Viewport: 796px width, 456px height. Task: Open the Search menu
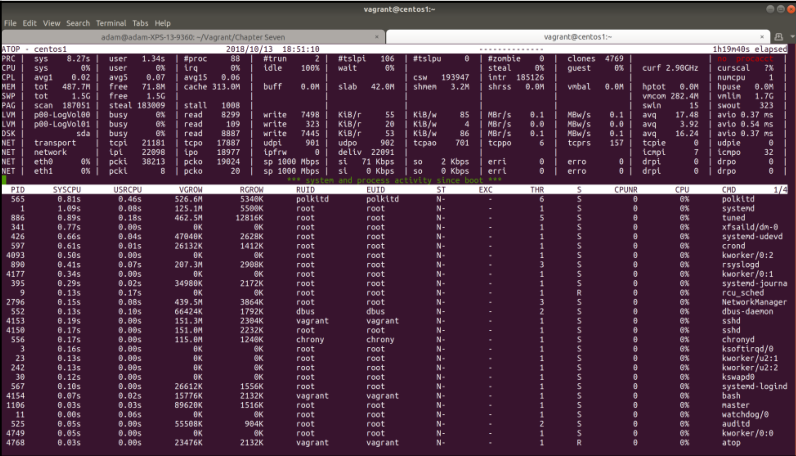tap(78, 23)
